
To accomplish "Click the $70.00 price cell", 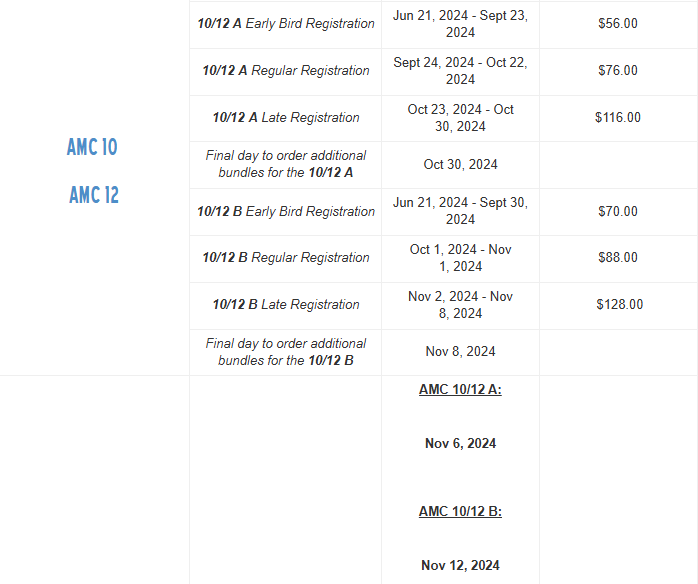I will tap(617, 212).
